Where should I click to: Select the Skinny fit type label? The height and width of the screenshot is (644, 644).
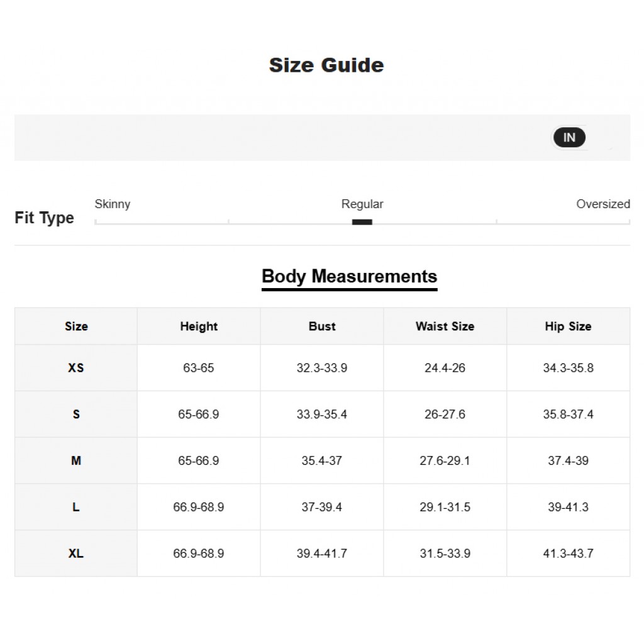113,204
